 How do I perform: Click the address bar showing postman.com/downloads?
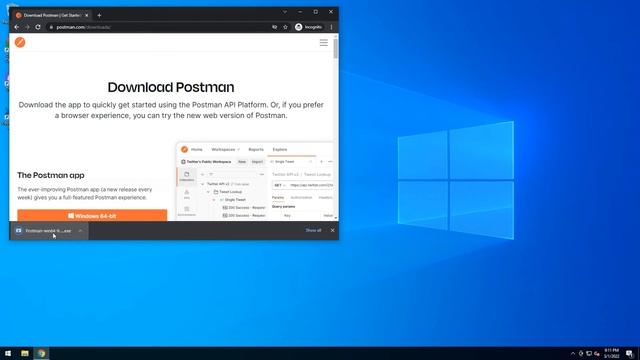[159, 27]
